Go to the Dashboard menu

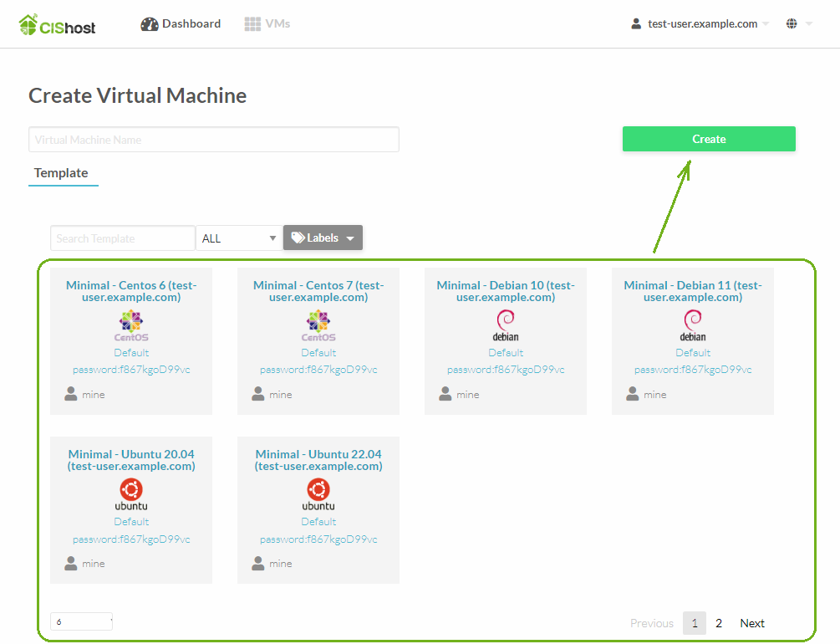click(181, 24)
